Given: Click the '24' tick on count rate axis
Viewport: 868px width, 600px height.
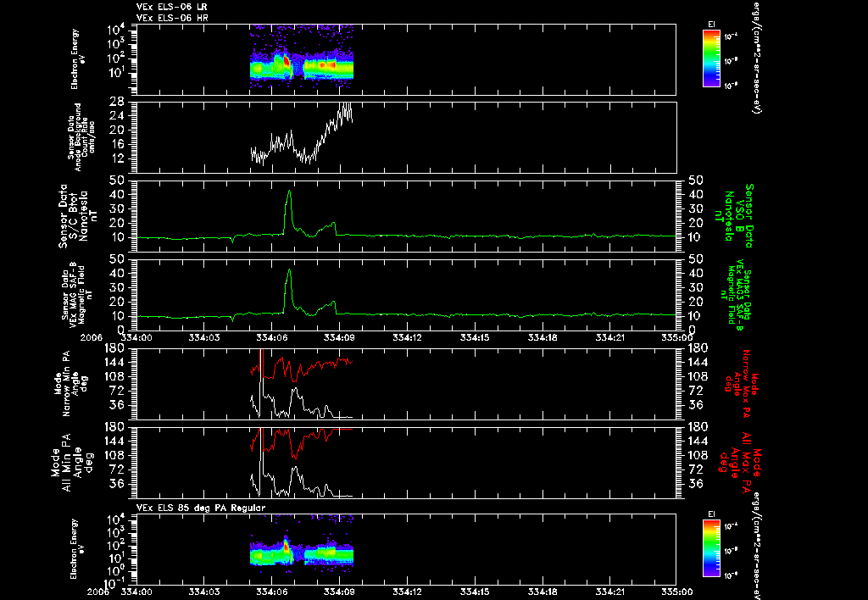Looking at the screenshot, I should (115, 116).
